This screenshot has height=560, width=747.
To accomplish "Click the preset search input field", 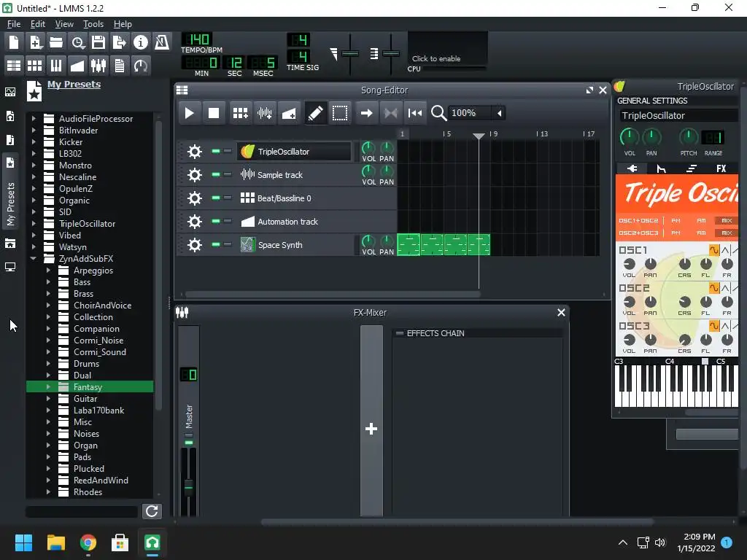I will [82, 511].
